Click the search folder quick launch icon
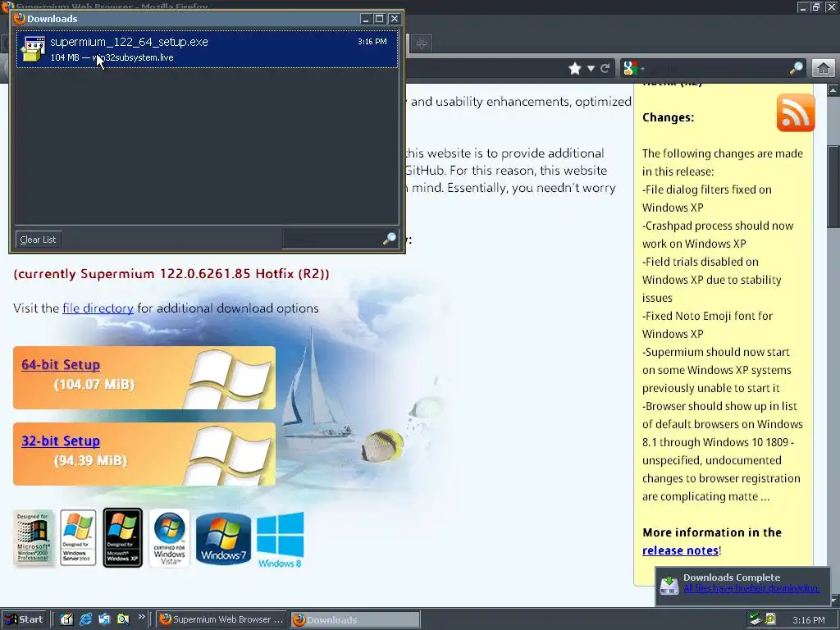Screen dimensions: 840x630 pyautogui.click(x=123, y=619)
